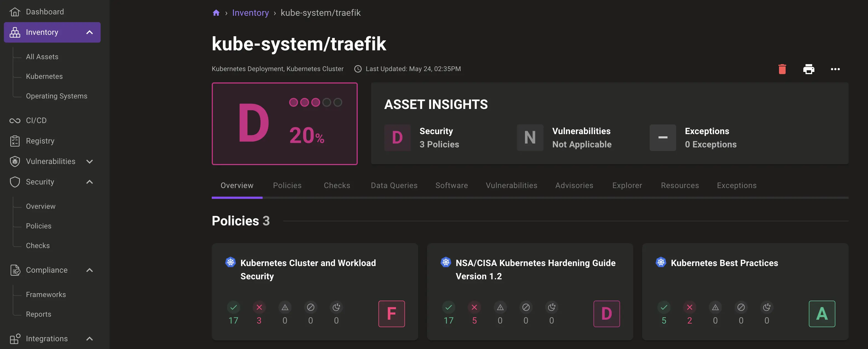
Task: Click the Security D grade badge
Action: 397,137
